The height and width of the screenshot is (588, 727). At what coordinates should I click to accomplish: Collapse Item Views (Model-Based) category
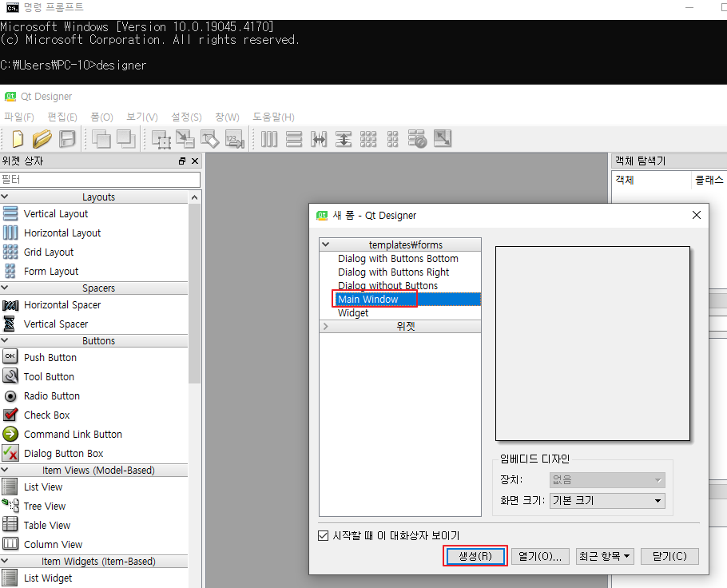[5, 470]
